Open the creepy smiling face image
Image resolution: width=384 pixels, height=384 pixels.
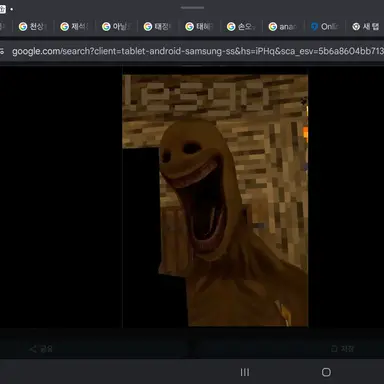click(215, 201)
